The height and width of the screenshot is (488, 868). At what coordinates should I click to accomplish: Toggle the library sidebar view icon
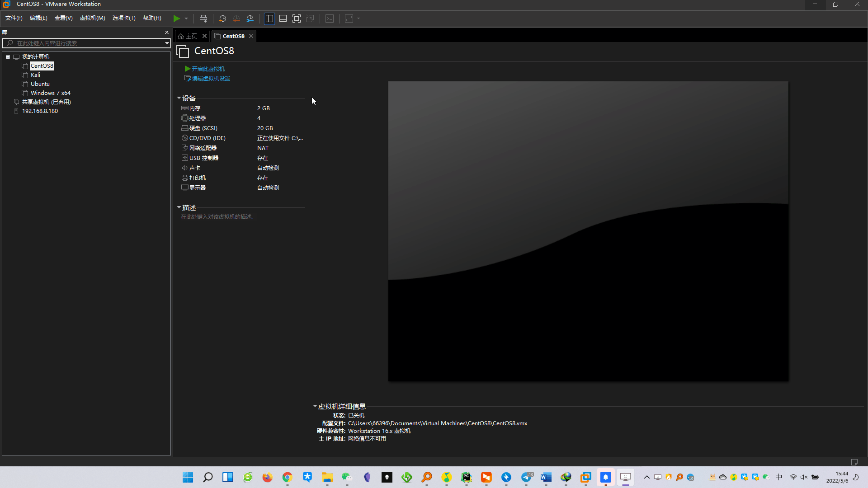(x=269, y=19)
